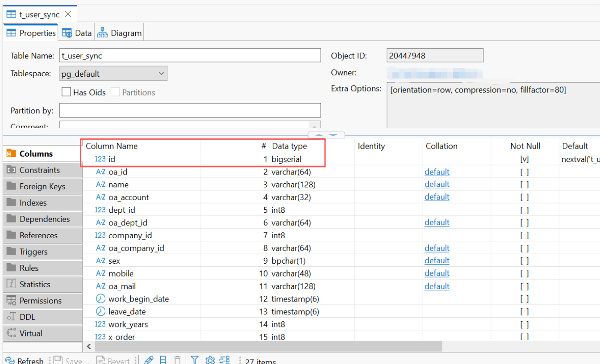Open the Constraints section in sidebar
600x364 pixels.
[x=39, y=170]
